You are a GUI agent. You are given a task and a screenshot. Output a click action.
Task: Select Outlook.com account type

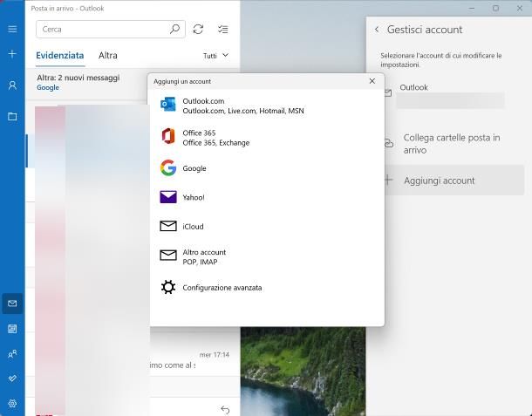coord(267,106)
